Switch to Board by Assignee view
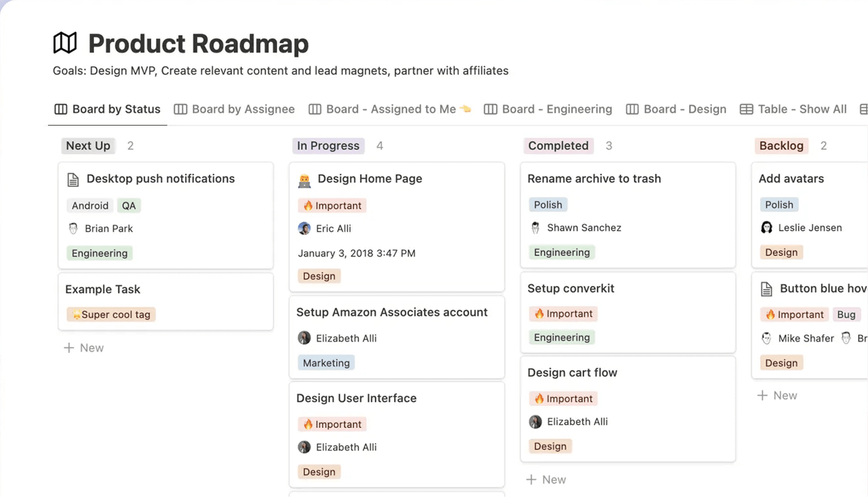This screenshot has height=497, width=868. point(234,109)
